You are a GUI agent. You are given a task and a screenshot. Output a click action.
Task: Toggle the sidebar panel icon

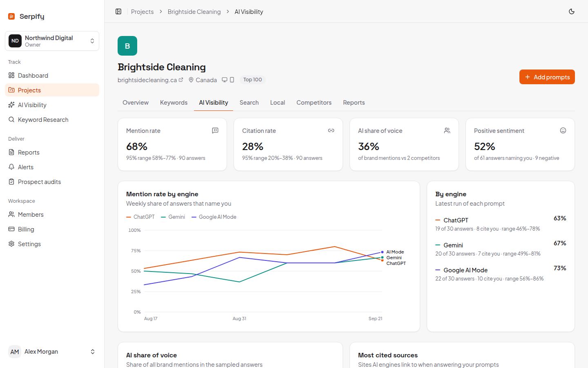point(118,11)
